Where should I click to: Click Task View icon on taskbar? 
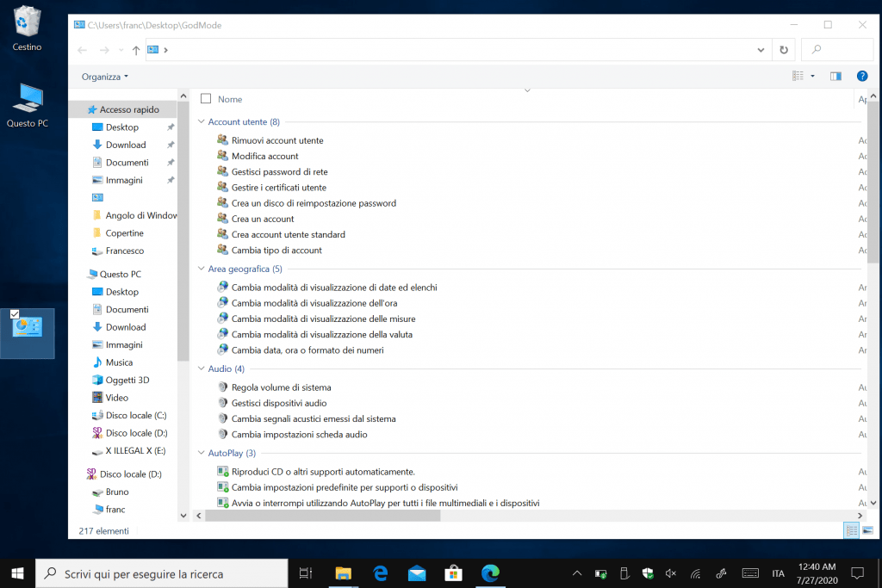305,573
